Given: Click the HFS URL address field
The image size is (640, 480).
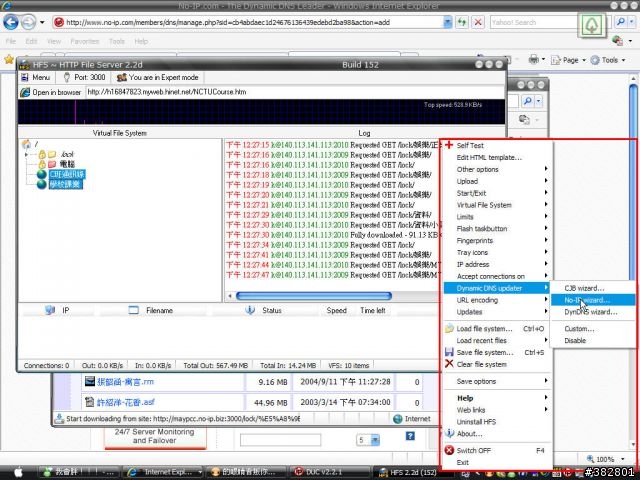Looking at the screenshot, I should [x=295, y=92].
